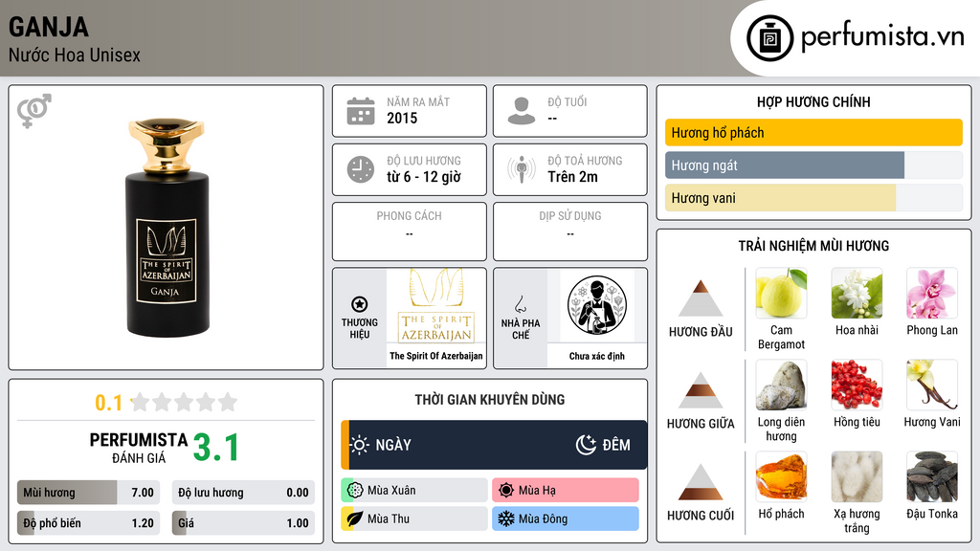Click the sun icon next to Ngày
Image resolution: width=980 pixels, height=551 pixels.
pyautogui.click(x=360, y=445)
